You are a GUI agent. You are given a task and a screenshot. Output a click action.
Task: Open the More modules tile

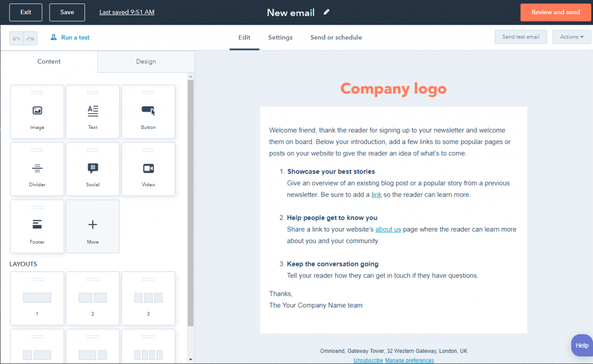coord(93,226)
